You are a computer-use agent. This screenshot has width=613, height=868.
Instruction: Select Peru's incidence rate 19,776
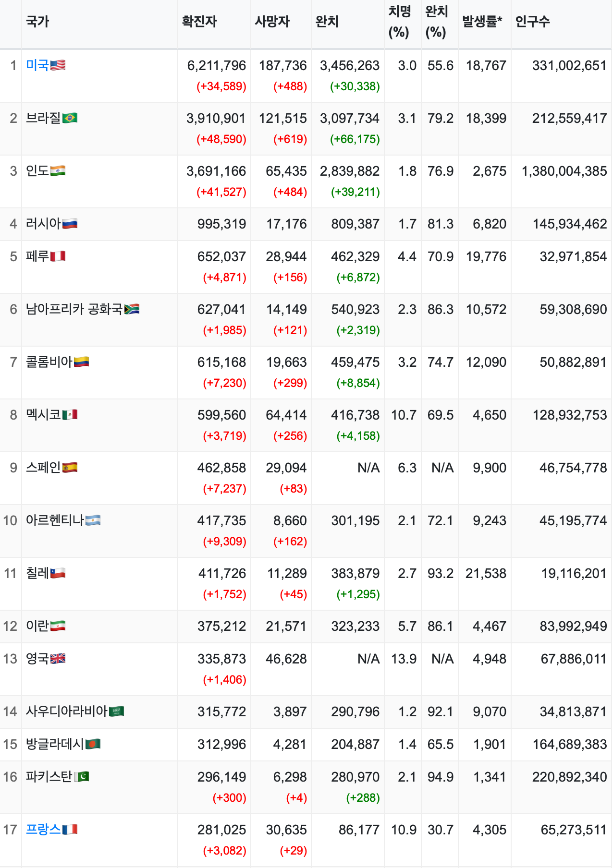point(486,256)
